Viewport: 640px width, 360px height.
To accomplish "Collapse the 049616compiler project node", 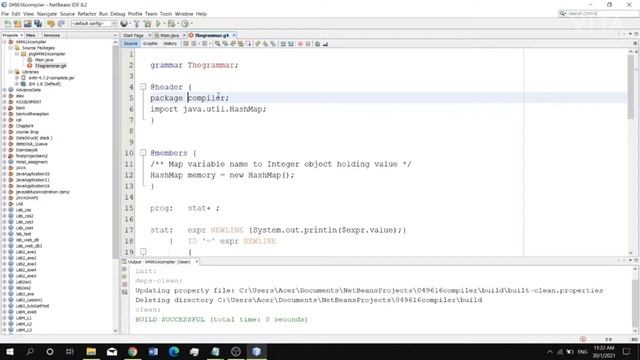I will [5, 42].
